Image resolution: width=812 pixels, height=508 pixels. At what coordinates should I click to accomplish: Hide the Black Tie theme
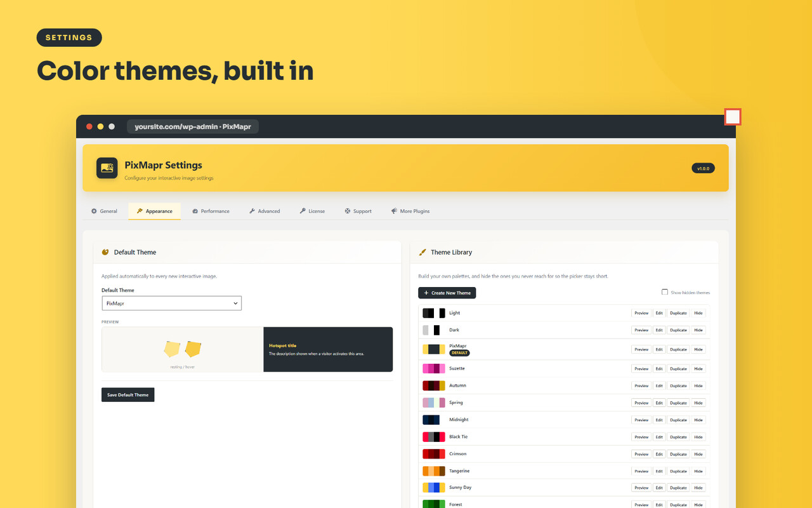click(x=698, y=438)
